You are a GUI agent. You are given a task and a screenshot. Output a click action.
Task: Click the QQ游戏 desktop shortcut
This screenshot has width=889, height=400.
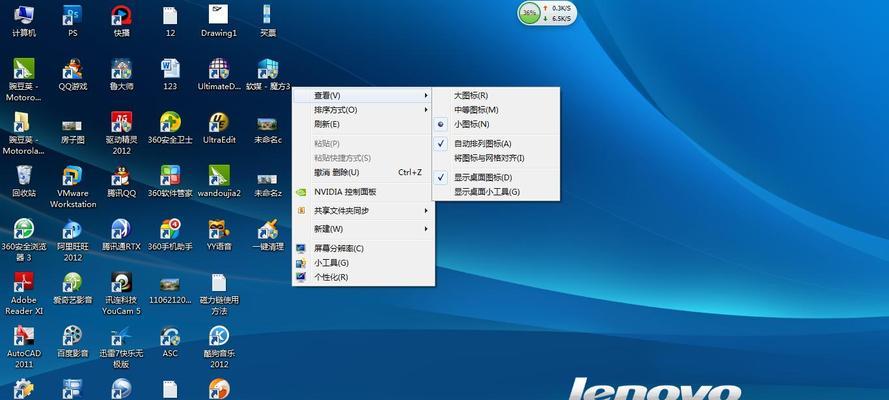[x=73, y=69]
